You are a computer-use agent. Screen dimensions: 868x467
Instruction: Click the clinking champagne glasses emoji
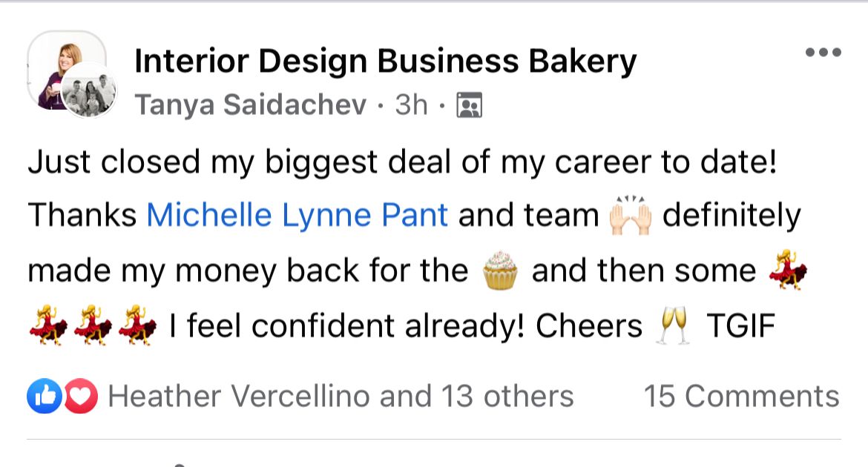click(x=674, y=327)
